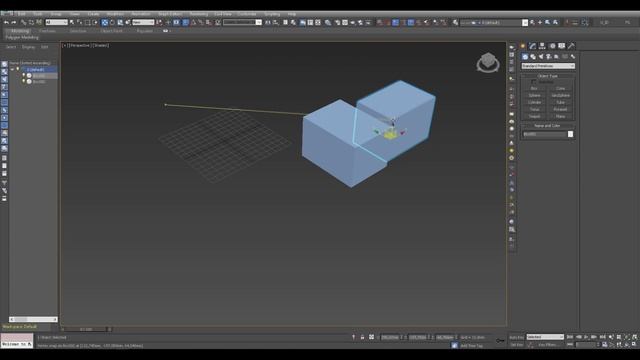Click the Play Animation button
The width and height of the screenshot is (640, 360).
pos(586,337)
